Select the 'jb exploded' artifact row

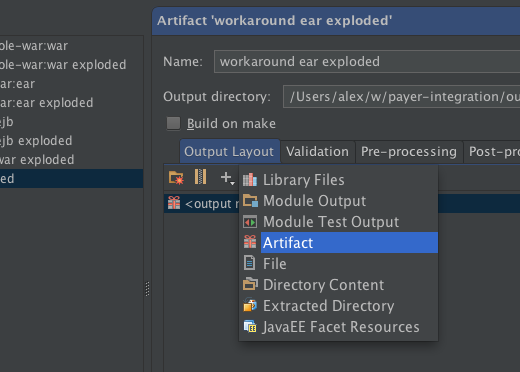click(x=72, y=141)
